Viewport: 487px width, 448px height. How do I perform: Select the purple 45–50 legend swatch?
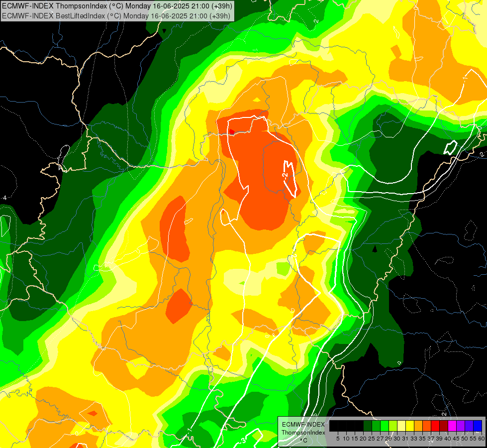point(461,426)
